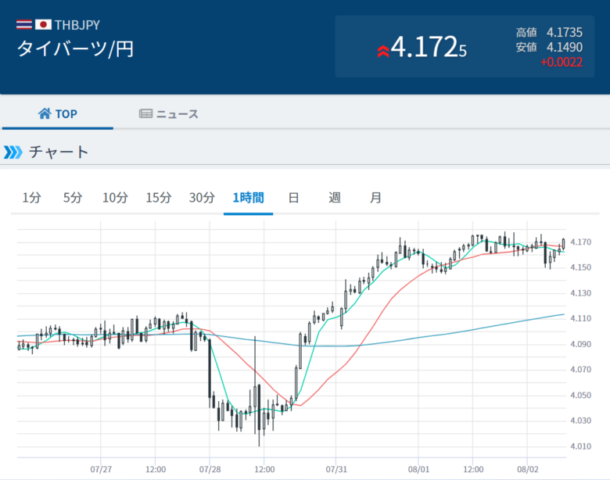Click the THBJPY pair title
Screen dimensions: 610x480
[77, 25]
